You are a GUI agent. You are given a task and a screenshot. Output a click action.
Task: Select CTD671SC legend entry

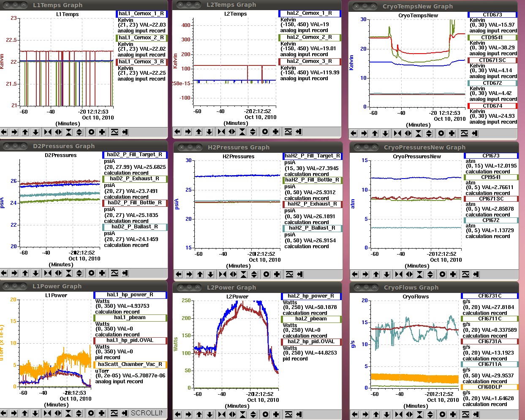pos(492,60)
